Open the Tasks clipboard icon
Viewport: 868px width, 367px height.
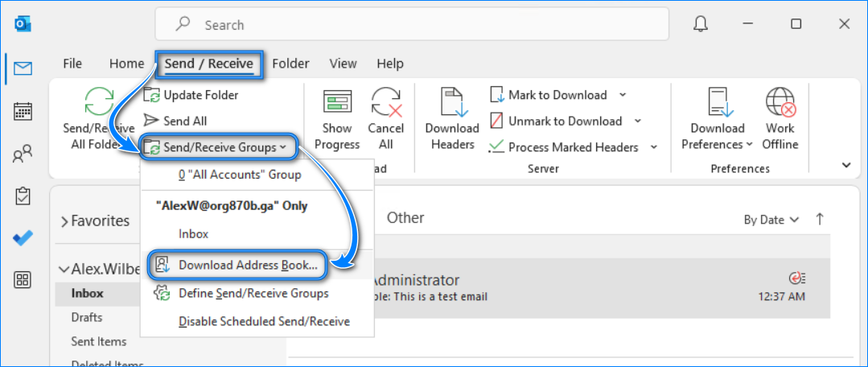pos(23,196)
